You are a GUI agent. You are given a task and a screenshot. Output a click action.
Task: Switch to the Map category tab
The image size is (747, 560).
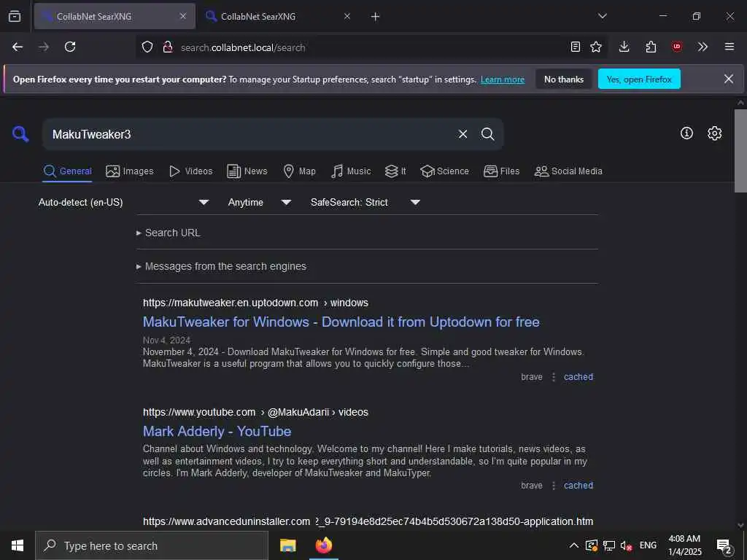(299, 171)
